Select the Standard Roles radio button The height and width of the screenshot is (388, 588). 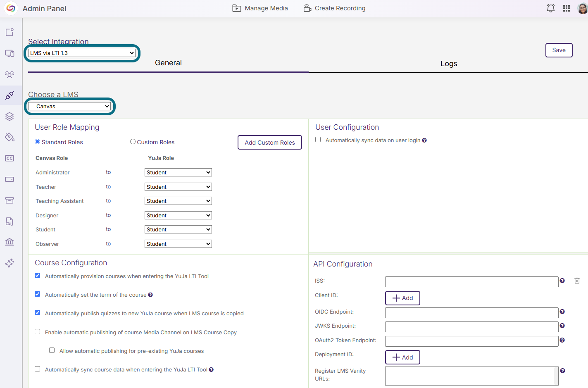pos(38,142)
